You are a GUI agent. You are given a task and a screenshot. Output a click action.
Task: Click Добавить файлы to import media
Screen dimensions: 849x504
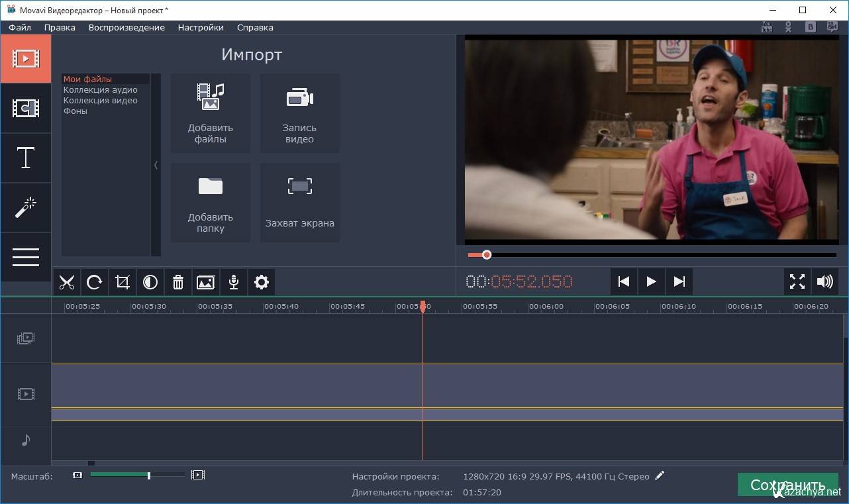pyautogui.click(x=211, y=113)
